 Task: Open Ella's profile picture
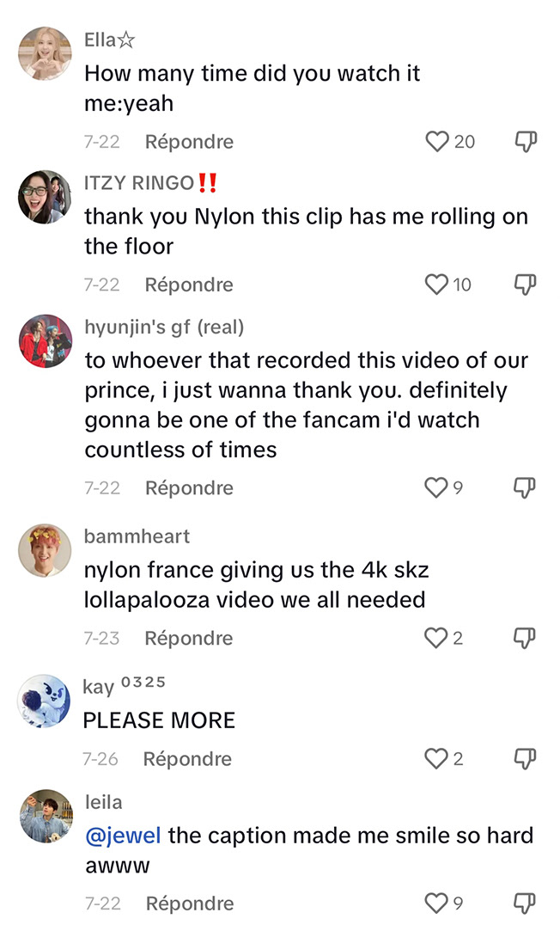point(45,53)
